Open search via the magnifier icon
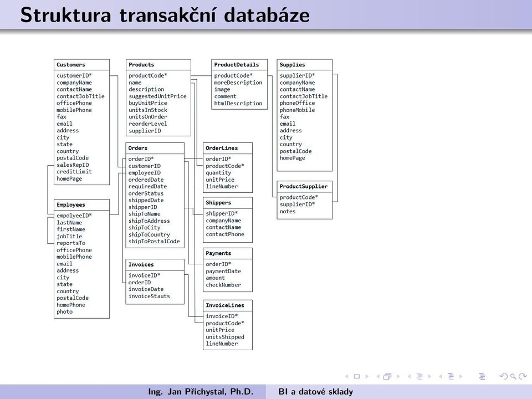This screenshot has width=532, height=399. coord(513,377)
